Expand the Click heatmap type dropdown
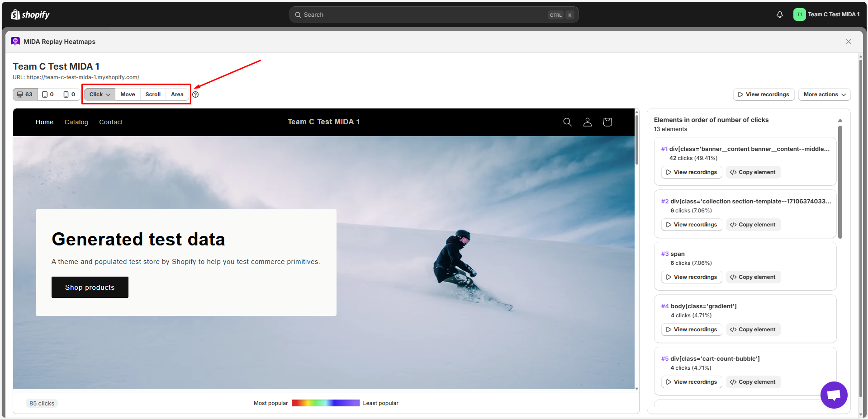The image size is (868, 419). 100,94
